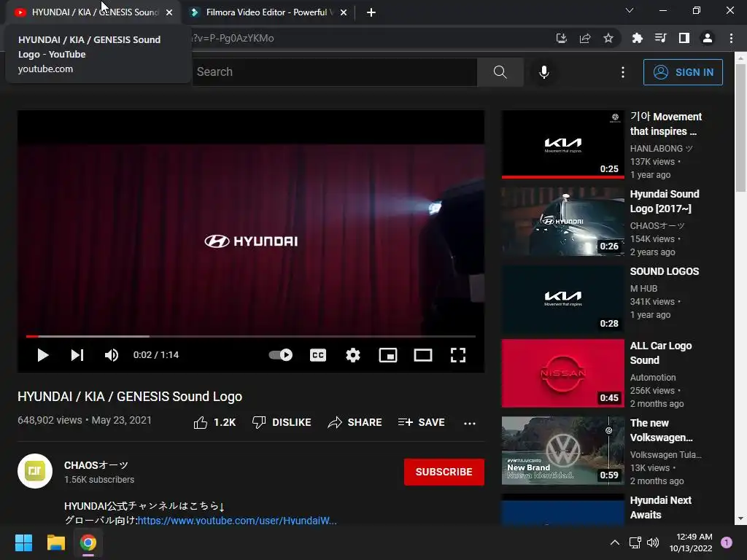The image size is (747, 560).
Task: Open notification center badge
Action: (727, 542)
